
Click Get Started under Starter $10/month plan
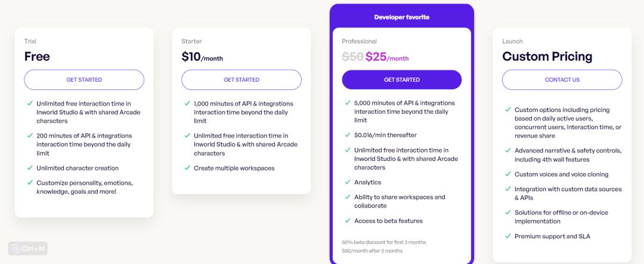pyautogui.click(x=241, y=80)
